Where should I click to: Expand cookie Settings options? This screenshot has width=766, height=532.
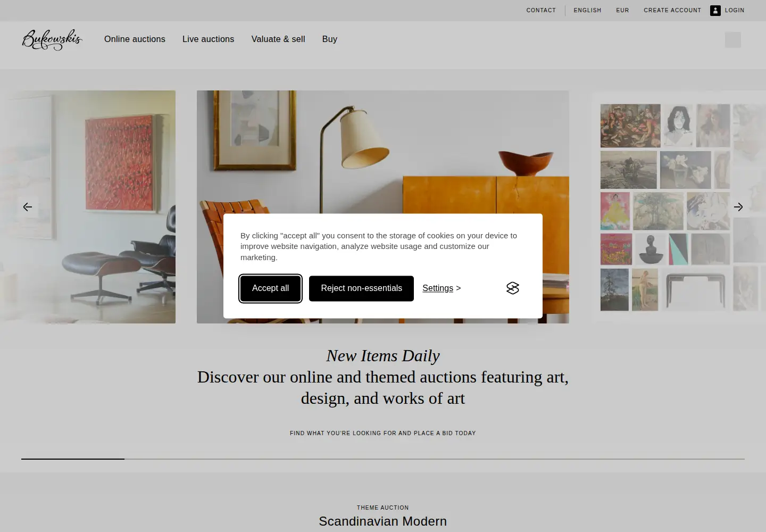pyautogui.click(x=442, y=288)
